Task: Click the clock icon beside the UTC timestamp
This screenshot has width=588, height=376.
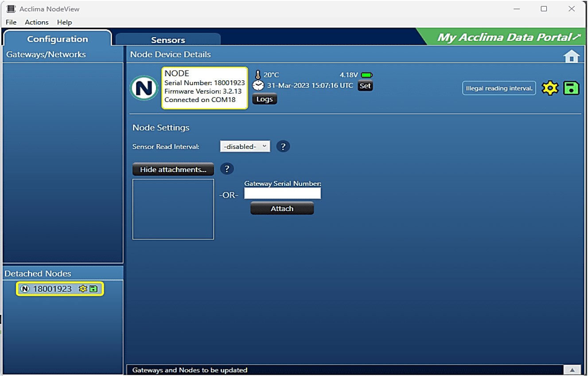Action: coord(258,85)
